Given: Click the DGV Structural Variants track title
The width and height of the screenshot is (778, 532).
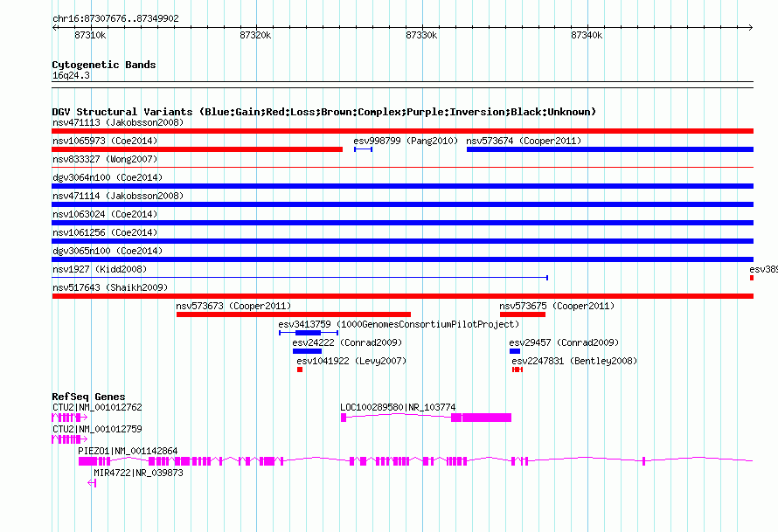Looking at the screenshot, I should [324, 112].
